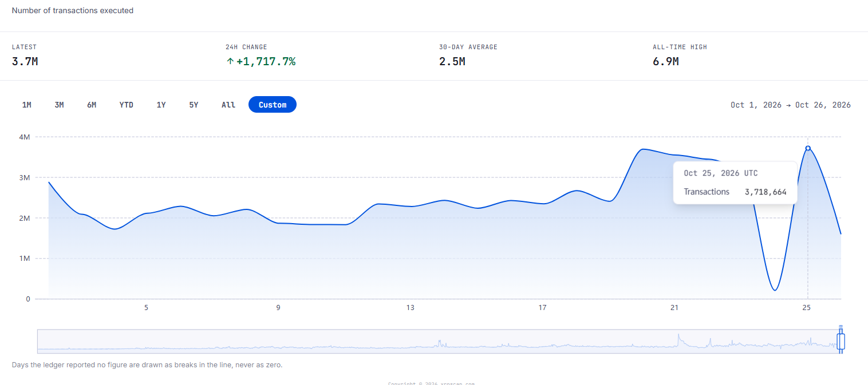
Task: Open the Oct 1 – Oct 26 date range
Action: [791, 105]
